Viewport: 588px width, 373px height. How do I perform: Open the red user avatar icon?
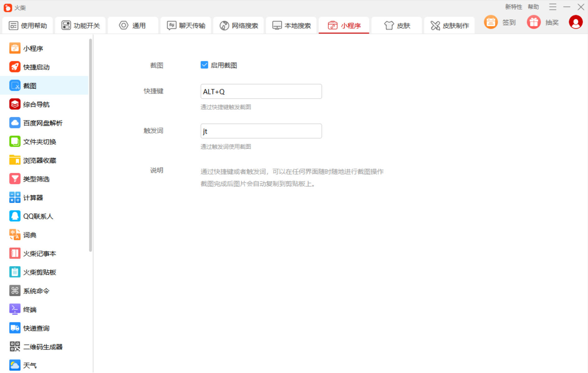point(576,22)
